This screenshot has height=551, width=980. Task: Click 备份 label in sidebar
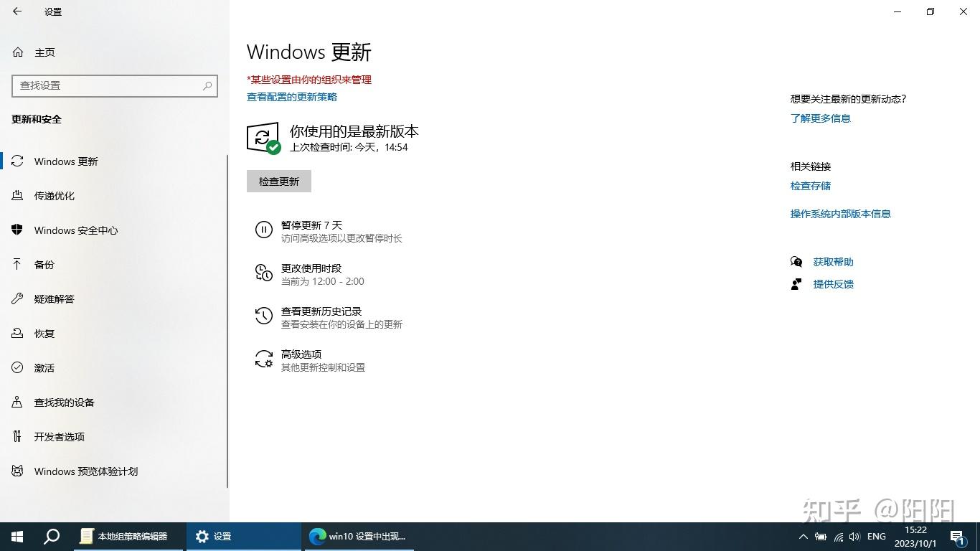pos(44,265)
